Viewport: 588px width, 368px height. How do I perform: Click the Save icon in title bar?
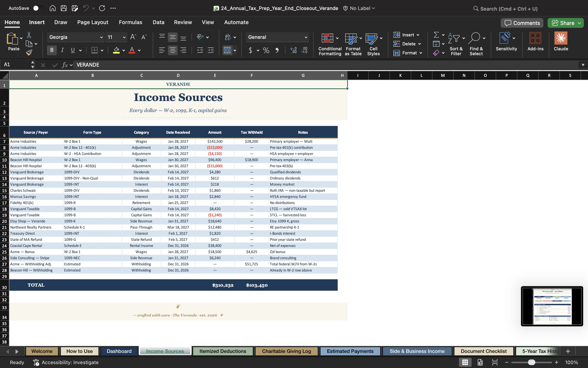(x=64, y=8)
